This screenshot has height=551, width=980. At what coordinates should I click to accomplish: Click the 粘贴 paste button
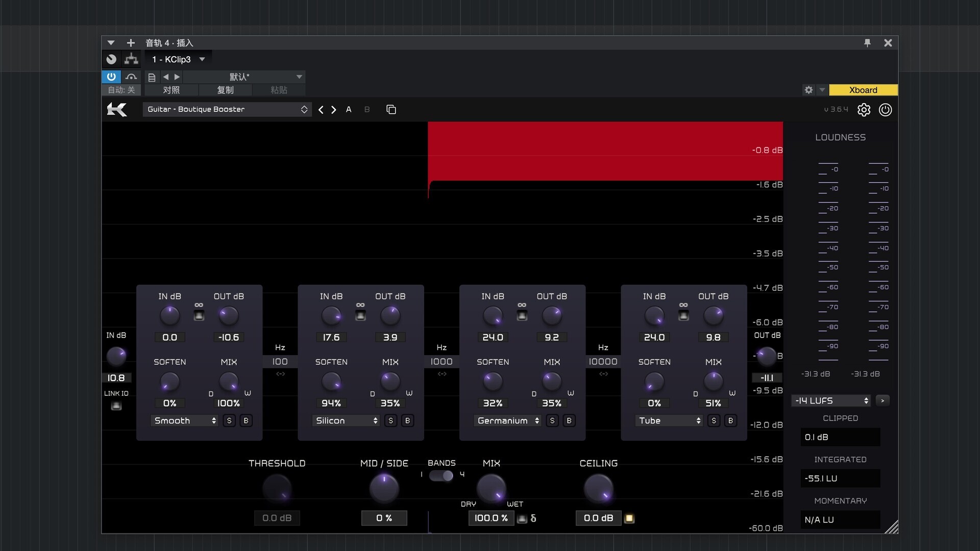pos(279,90)
